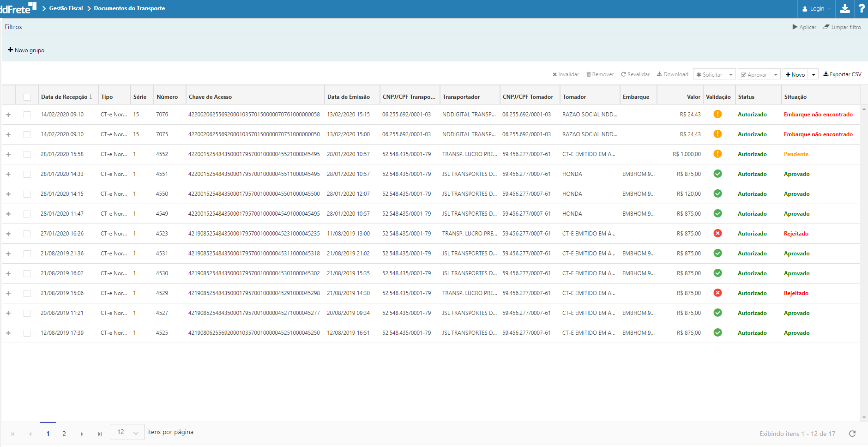Click orange warning validation icon for document 7076

point(717,114)
